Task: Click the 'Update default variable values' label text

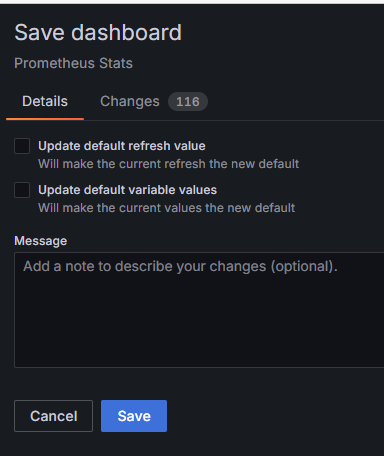Action: click(x=127, y=190)
